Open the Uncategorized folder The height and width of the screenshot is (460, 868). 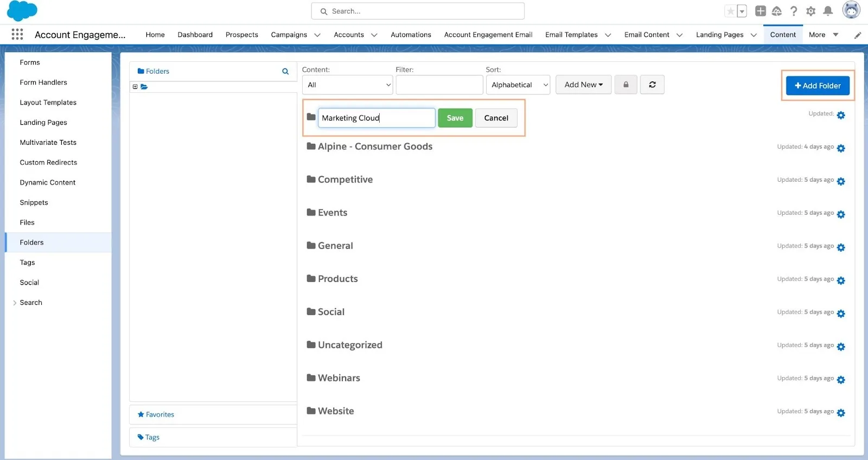point(350,345)
